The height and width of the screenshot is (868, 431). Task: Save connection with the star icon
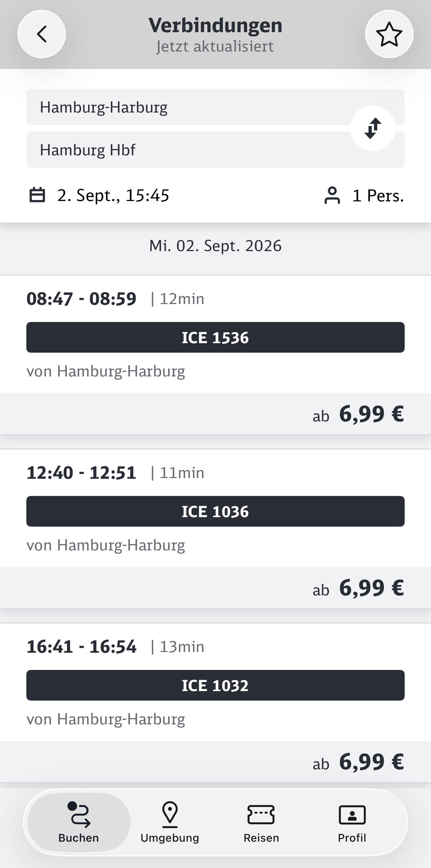[x=389, y=34]
